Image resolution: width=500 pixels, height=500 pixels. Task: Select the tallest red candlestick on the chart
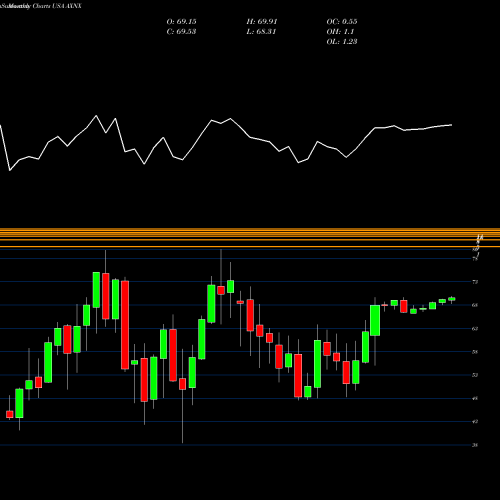pyautogui.click(x=125, y=325)
